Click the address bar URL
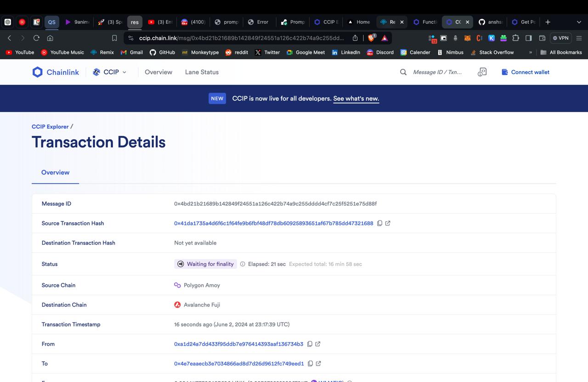The image size is (588, 382). tap(241, 38)
